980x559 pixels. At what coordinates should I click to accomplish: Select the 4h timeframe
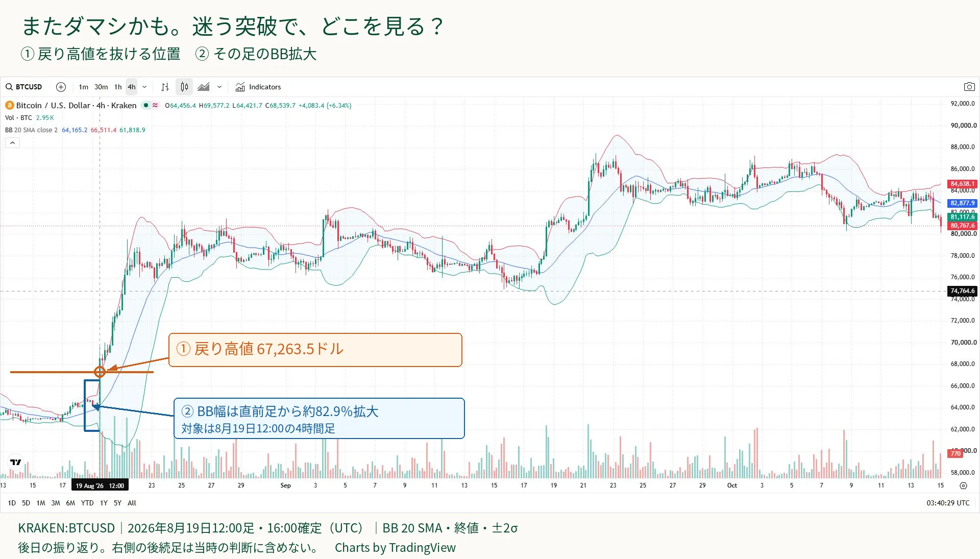(132, 87)
